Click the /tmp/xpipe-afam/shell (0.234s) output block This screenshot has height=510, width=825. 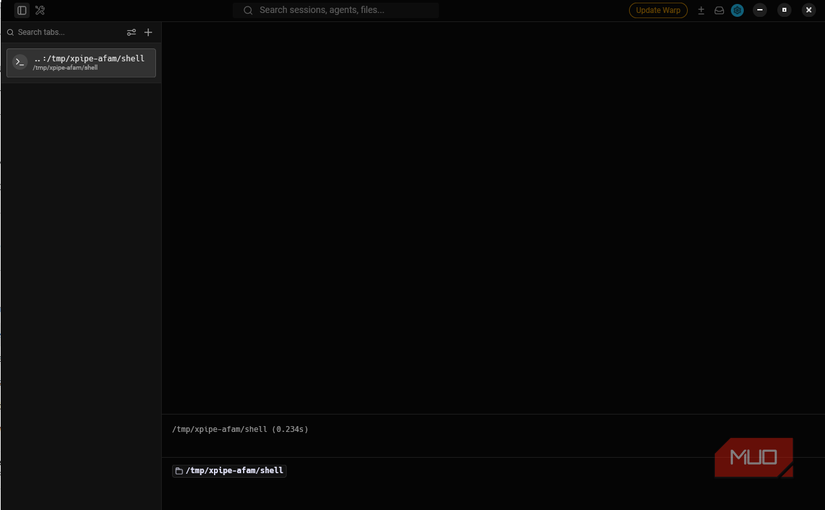pos(493,435)
